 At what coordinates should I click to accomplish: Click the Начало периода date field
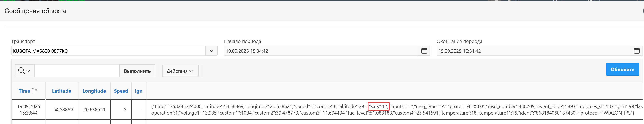(321, 51)
